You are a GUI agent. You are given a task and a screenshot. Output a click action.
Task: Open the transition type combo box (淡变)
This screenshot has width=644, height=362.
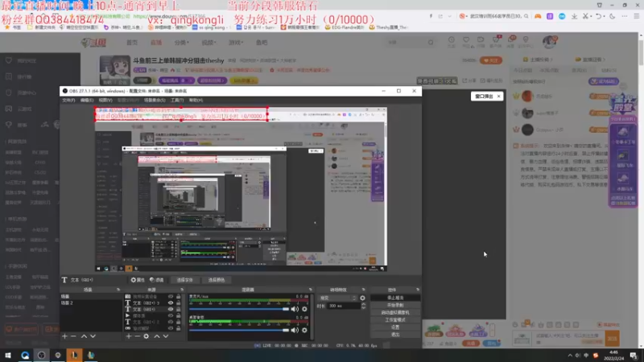[x=337, y=298]
